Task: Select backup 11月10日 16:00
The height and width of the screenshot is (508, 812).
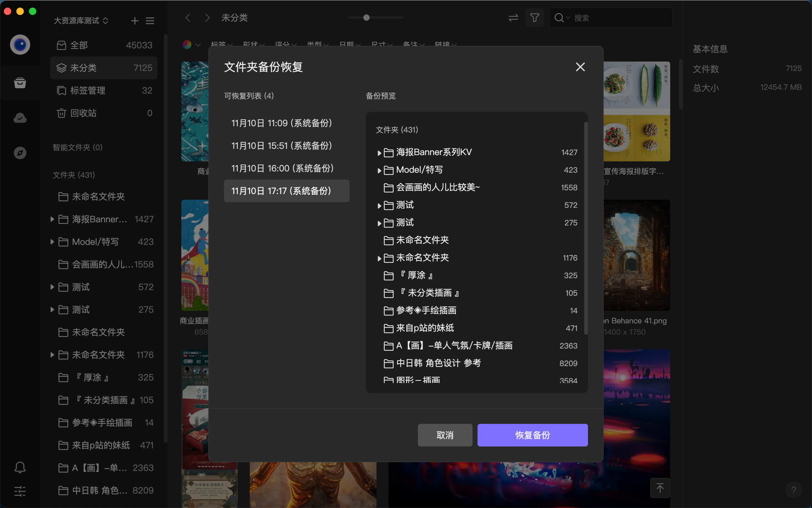Action: click(x=287, y=168)
